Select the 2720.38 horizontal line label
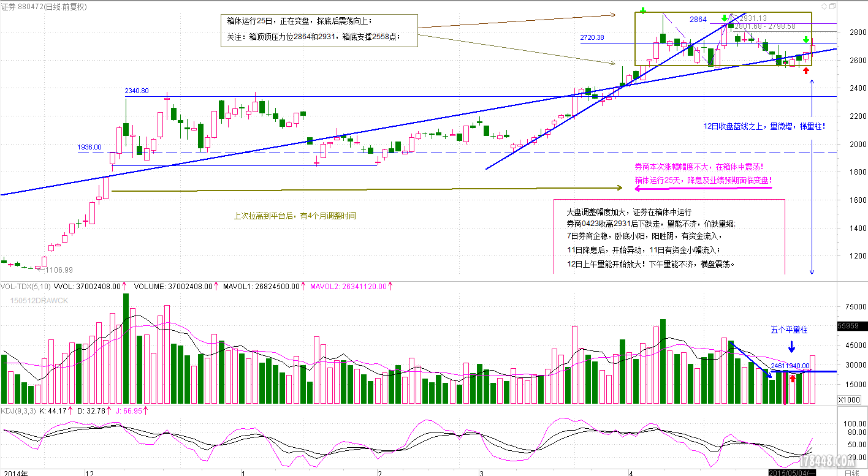 (x=592, y=38)
